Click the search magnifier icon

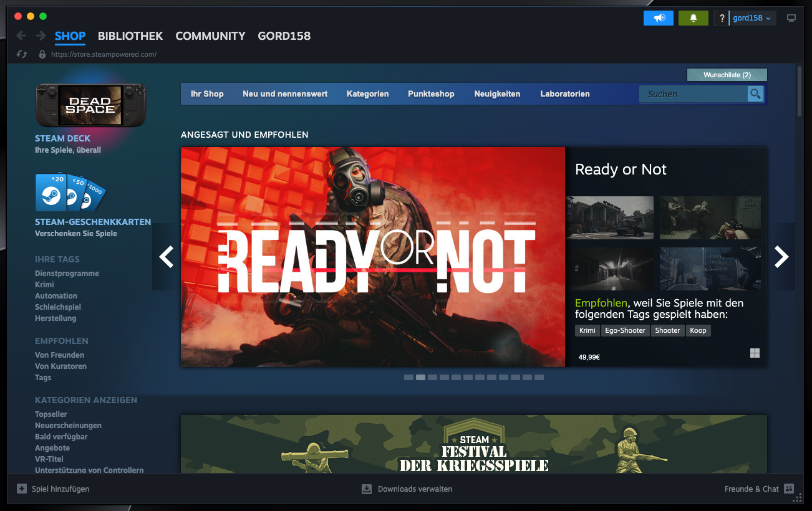(x=755, y=93)
